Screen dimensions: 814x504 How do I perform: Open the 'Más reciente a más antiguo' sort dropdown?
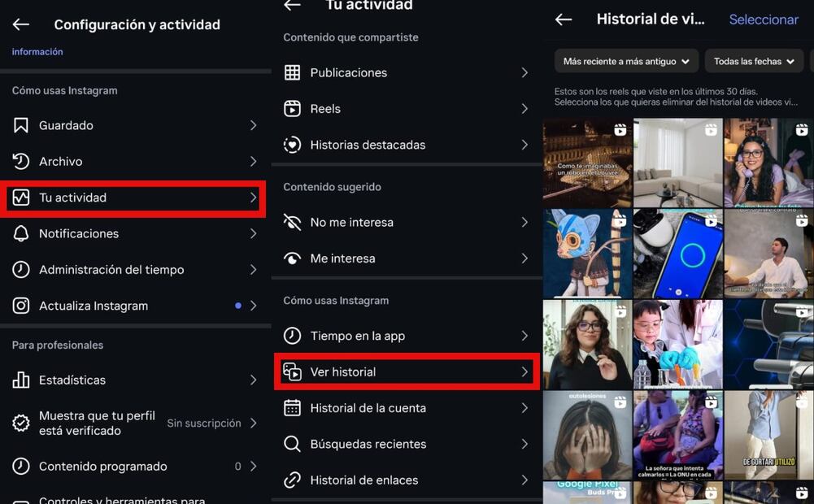(x=626, y=61)
